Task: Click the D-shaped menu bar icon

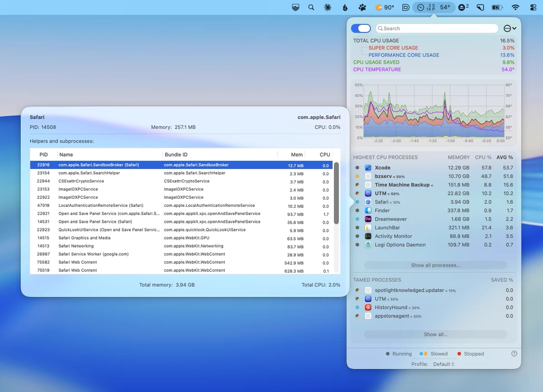Action: 406,7
